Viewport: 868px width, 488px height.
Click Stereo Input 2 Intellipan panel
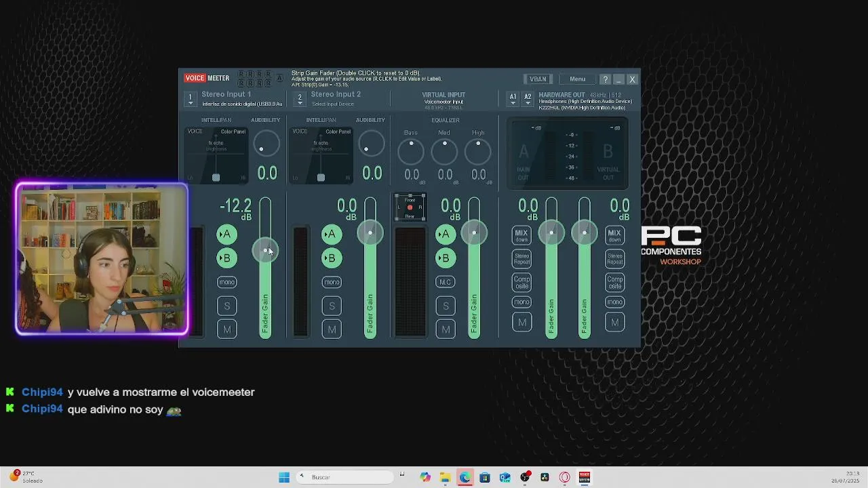pyautogui.click(x=321, y=155)
